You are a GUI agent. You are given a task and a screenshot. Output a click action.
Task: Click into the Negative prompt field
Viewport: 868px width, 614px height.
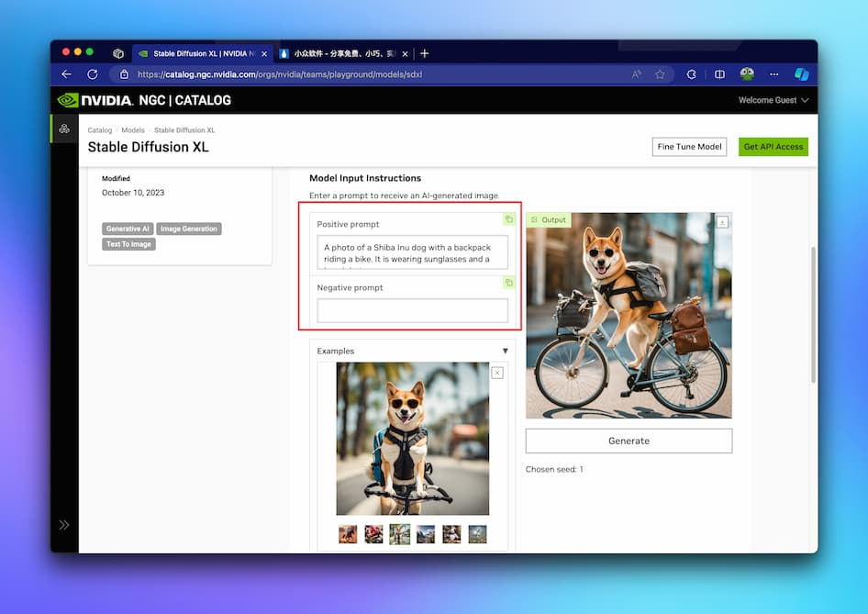(412, 311)
